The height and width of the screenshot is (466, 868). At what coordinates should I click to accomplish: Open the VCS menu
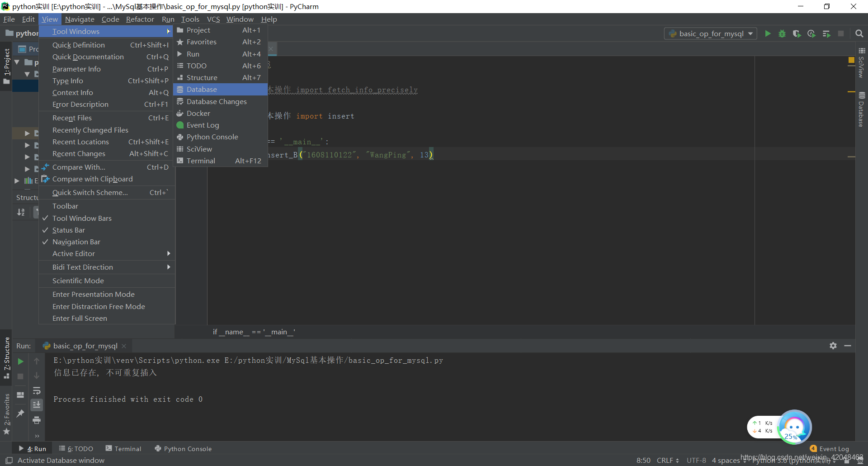tap(213, 19)
